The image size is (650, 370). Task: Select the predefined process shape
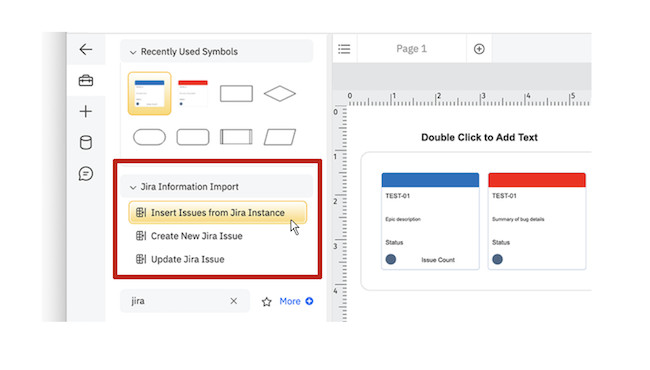(236, 137)
